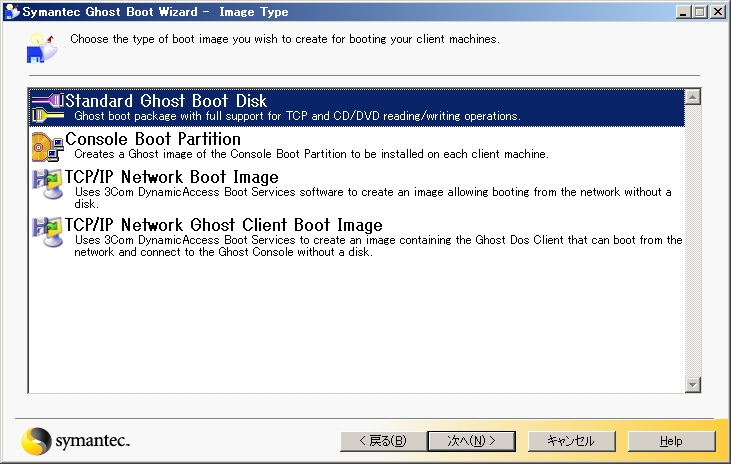Click the Console Boot Partition description text
The width and height of the screenshot is (731, 464).
point(311,154)
